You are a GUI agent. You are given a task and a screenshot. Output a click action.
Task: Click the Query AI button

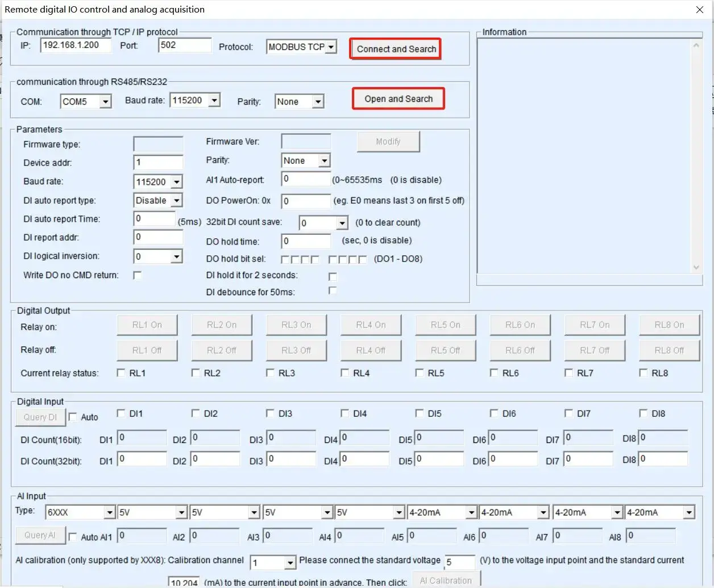pyautogui.click(x=40, y=535)
